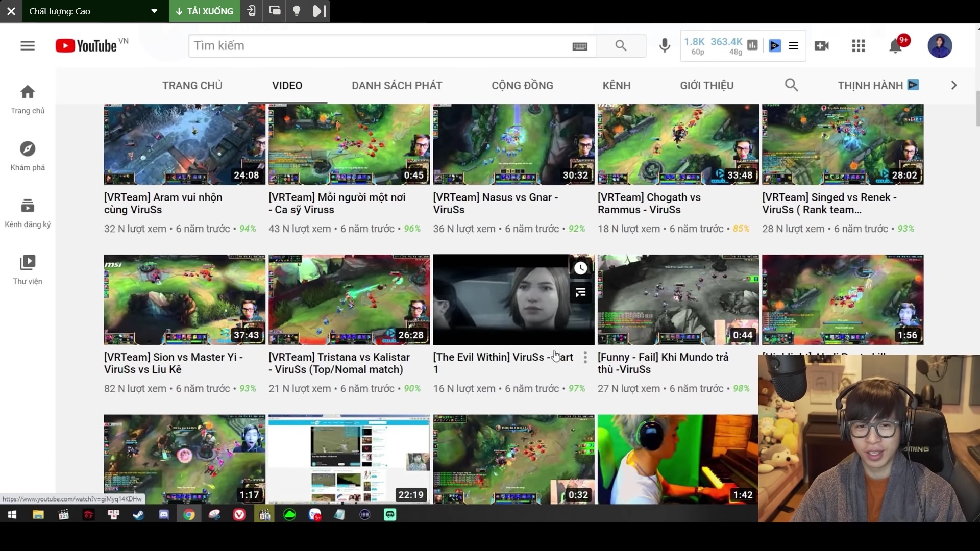Open the Khám phá sidebar link
Screen dimensions: 980x551
28,153
